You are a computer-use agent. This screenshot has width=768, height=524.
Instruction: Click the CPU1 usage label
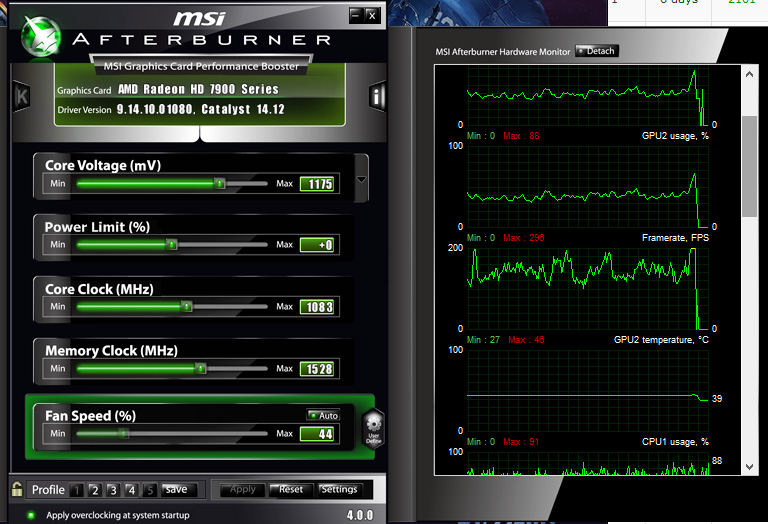[675, 442]
